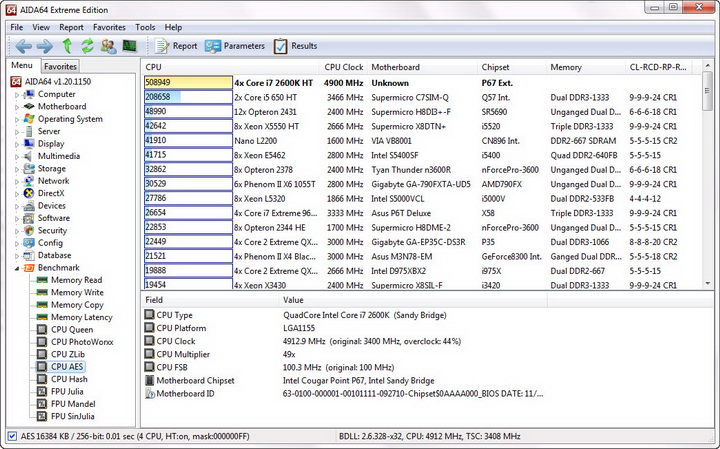Select the Motherboard tree icon
720x449 pixels.
coord(29,107)
